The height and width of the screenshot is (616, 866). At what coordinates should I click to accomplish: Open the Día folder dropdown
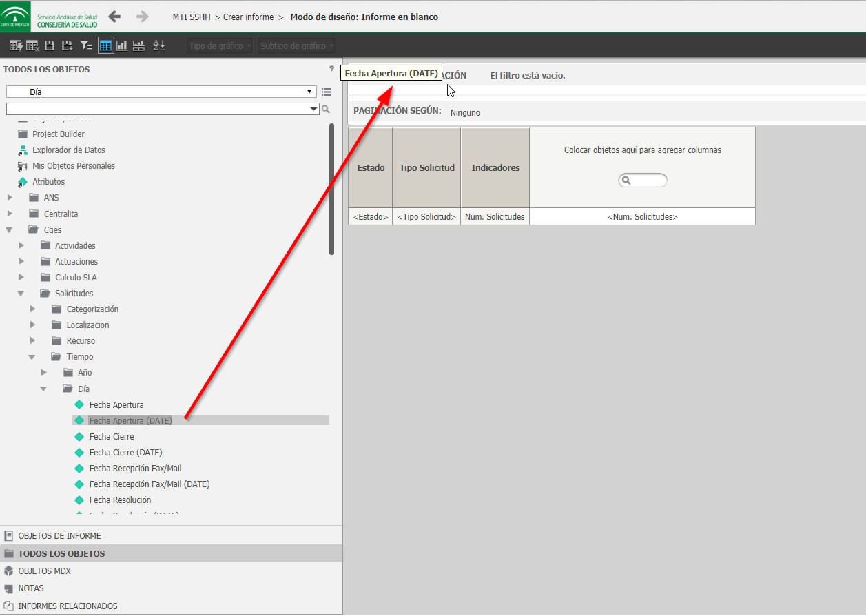click(161, 92)
